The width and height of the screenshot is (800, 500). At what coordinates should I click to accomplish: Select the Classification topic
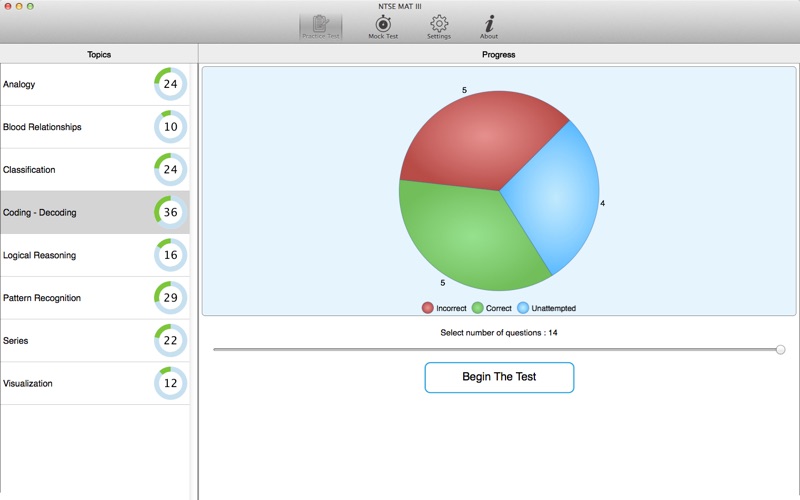(x=95, y=170)
